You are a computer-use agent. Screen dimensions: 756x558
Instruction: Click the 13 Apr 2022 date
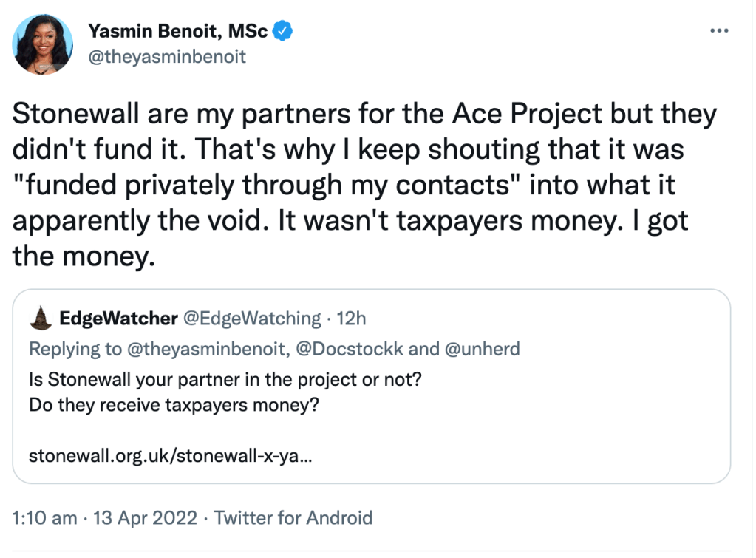(x=145, y=518)
